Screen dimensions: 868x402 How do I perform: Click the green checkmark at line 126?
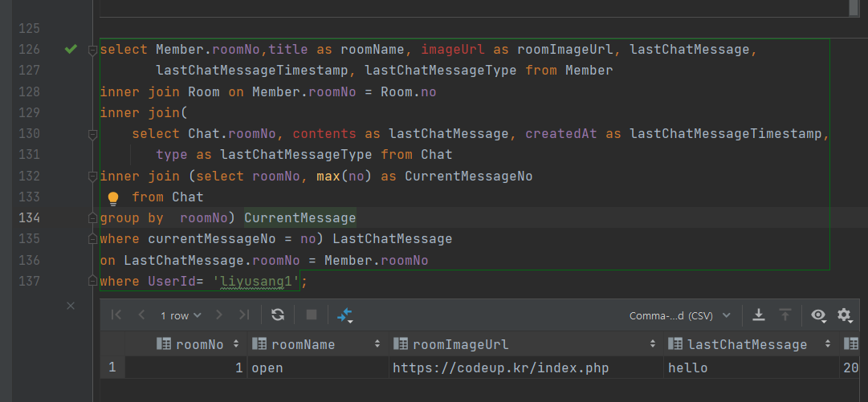point(71,49)
